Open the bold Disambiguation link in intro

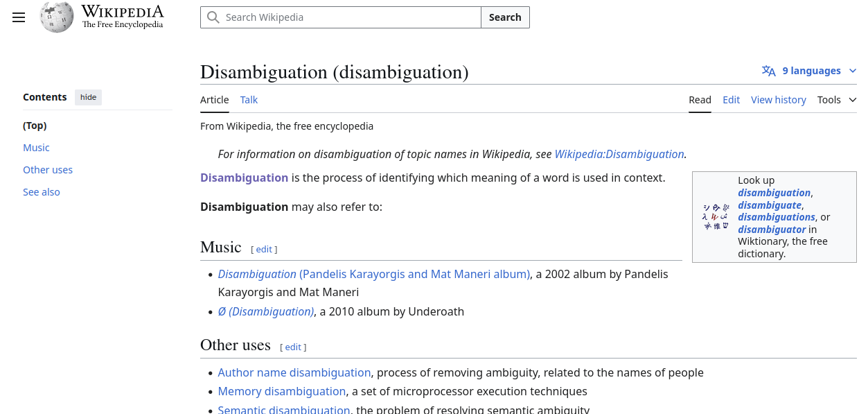(244, 178)
